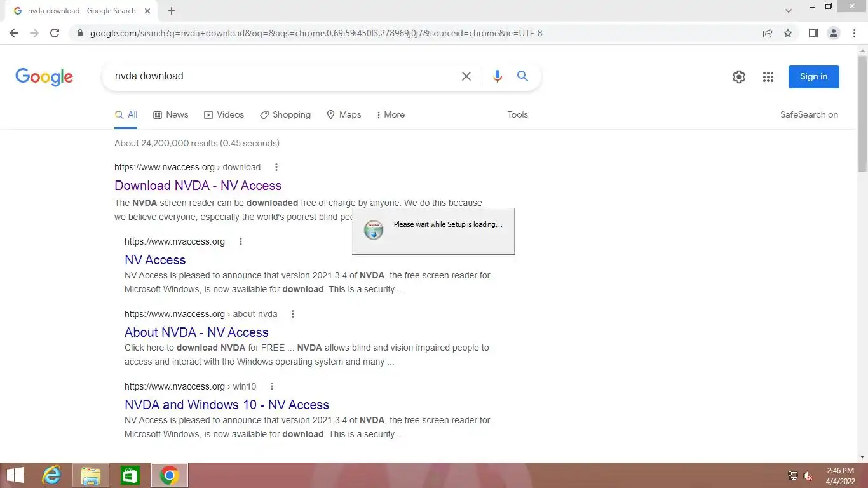Switch to the News tab
Screen dimensions: 868x488
pyautogui.click(x=171, y=115)
